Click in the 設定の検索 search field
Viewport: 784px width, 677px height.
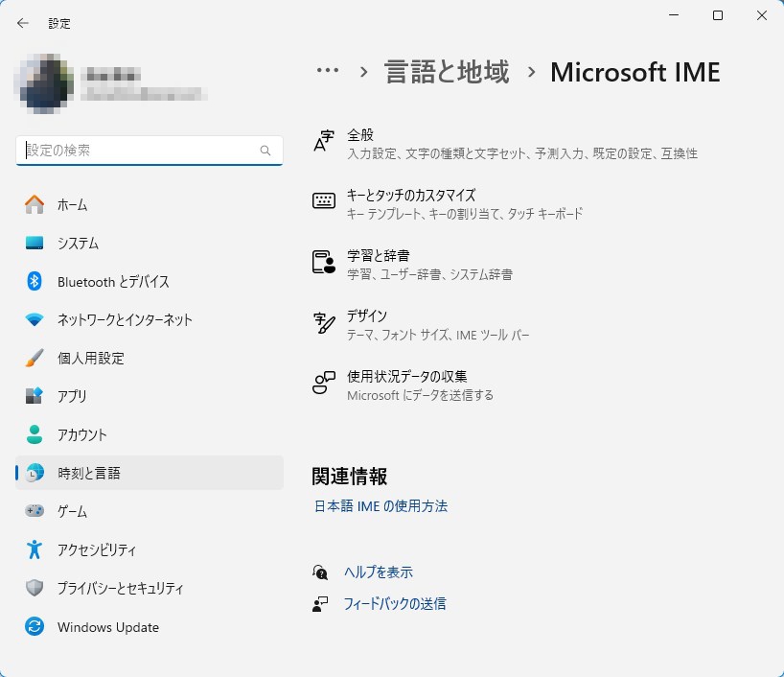coord(139,151)
